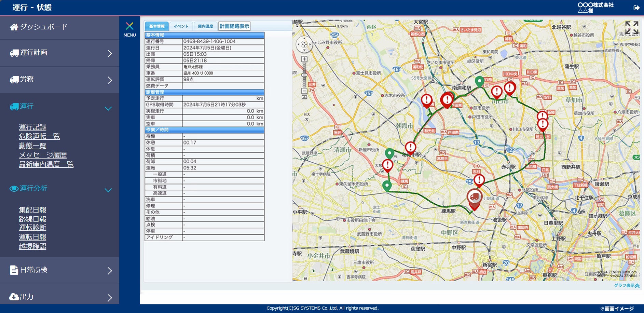Click the green pin above 東久留米市役所
The height and width of the screenshot is (313, 644).
[387, 186]
